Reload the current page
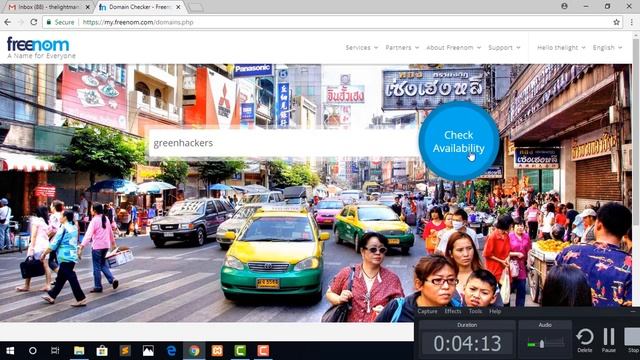This screenshot has height=360, width=640. (x=34, y=22)
